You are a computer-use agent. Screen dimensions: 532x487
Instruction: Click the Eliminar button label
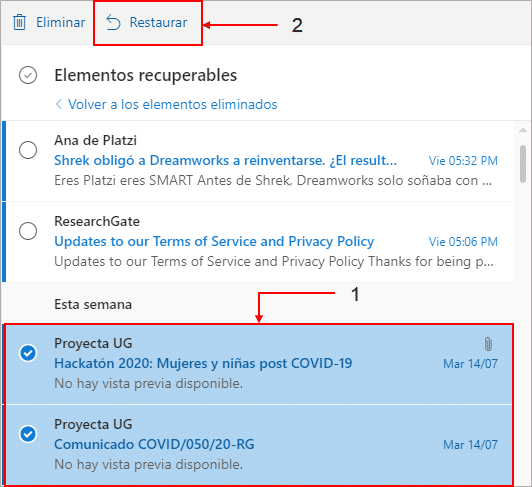(61, 22)
